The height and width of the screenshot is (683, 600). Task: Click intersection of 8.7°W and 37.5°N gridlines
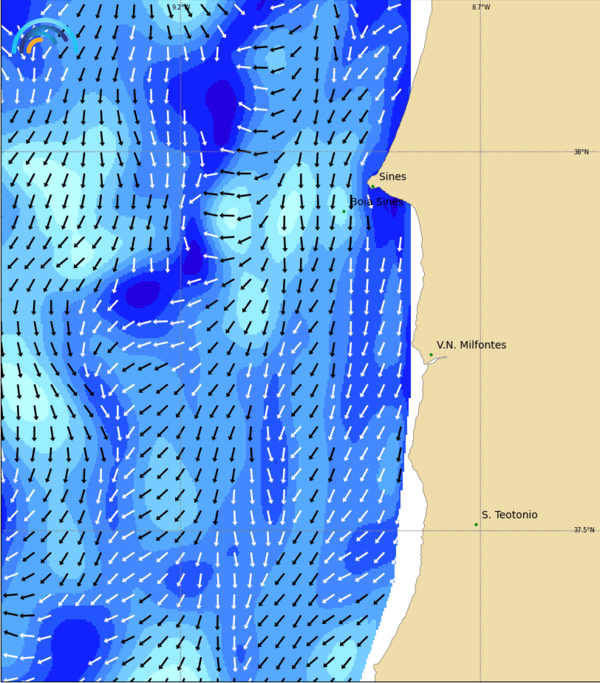(481, 530)
